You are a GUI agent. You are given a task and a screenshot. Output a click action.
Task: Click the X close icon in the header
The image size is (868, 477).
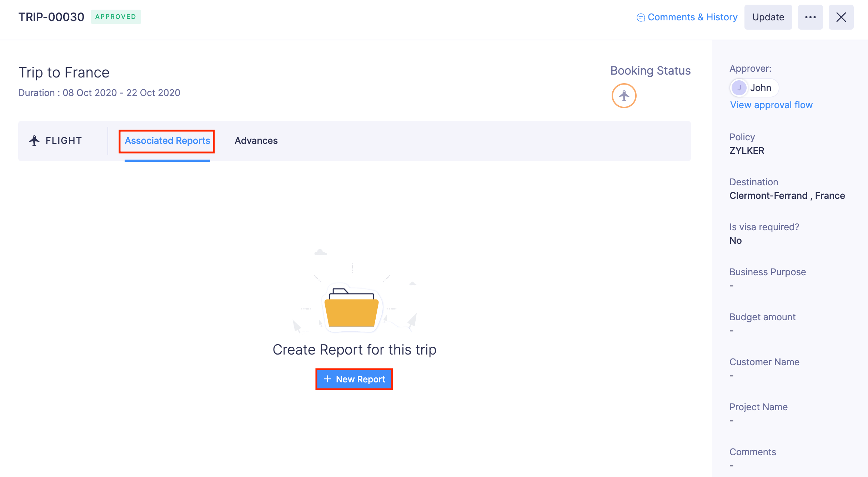tap(841, 17)
